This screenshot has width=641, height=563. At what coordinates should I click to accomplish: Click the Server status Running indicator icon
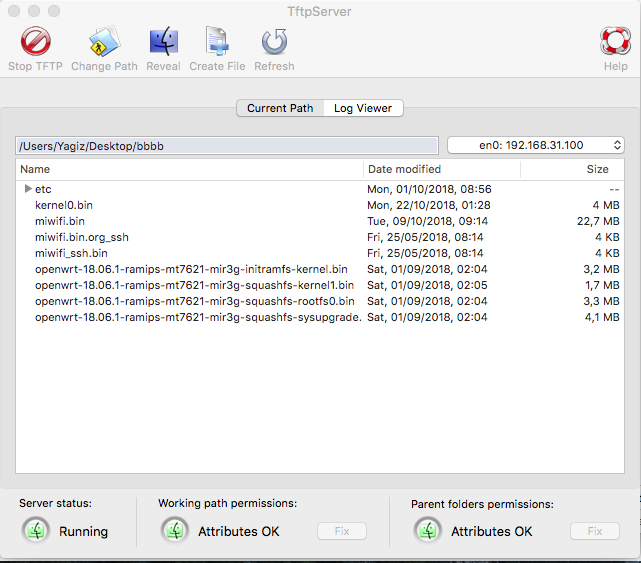coord(36,531)
